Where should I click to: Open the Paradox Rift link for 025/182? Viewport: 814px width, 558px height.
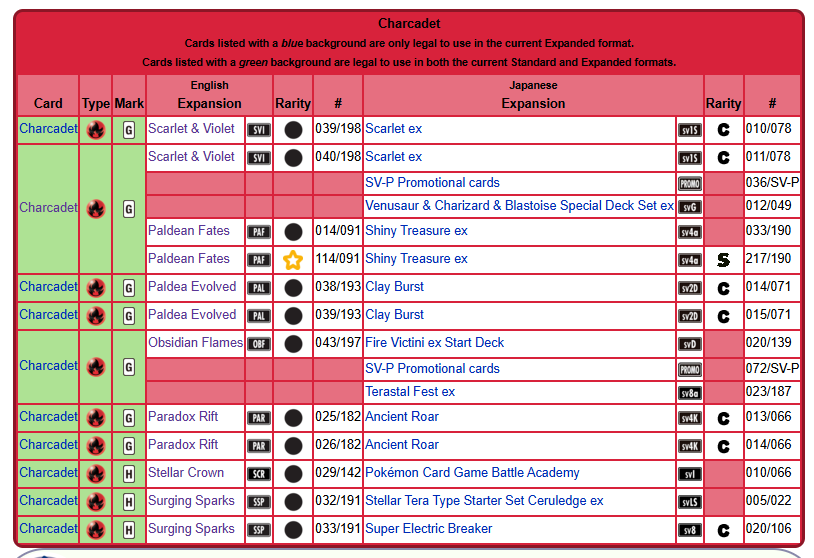click(183, 416)
